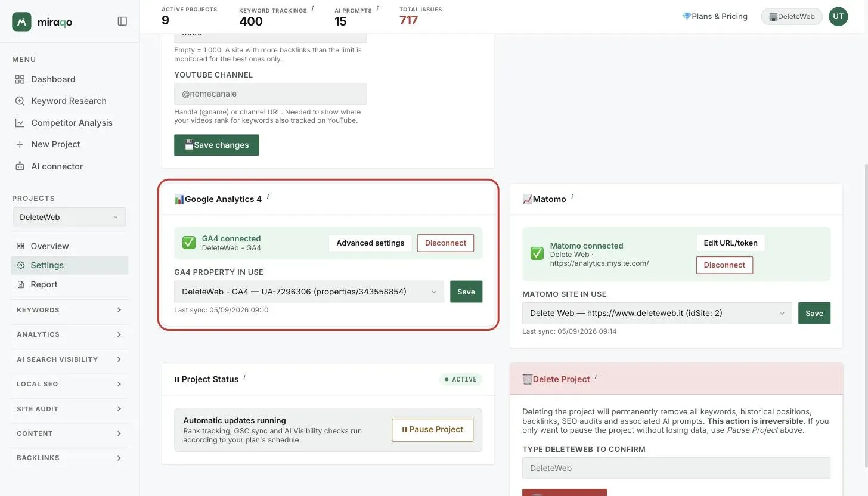Click the Matomo connected green checkmark

pos(537,253)
